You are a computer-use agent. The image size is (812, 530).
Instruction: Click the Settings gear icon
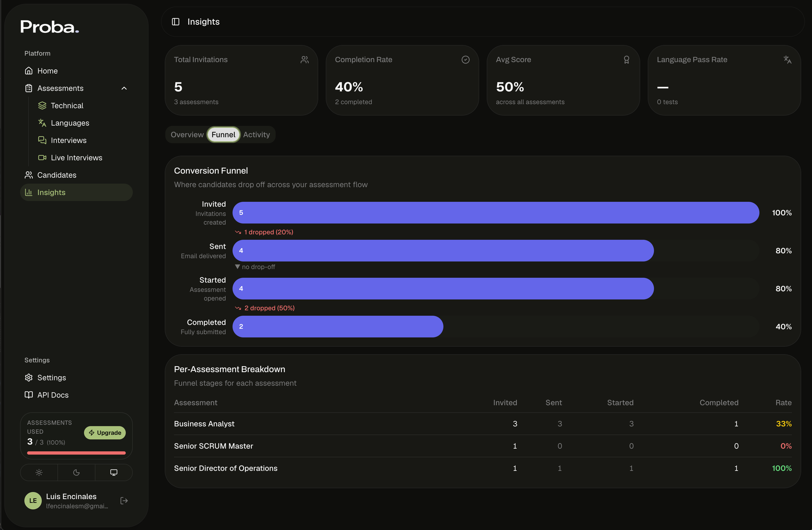29,378
